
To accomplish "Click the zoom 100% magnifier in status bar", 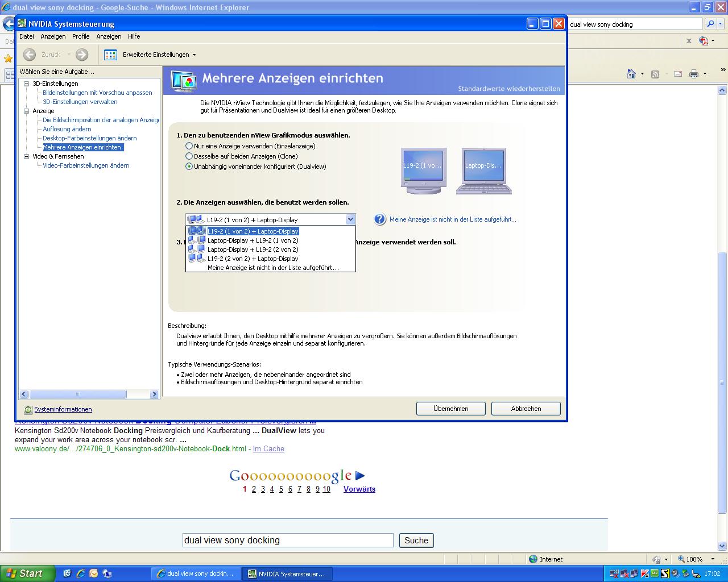I will 680,559.
